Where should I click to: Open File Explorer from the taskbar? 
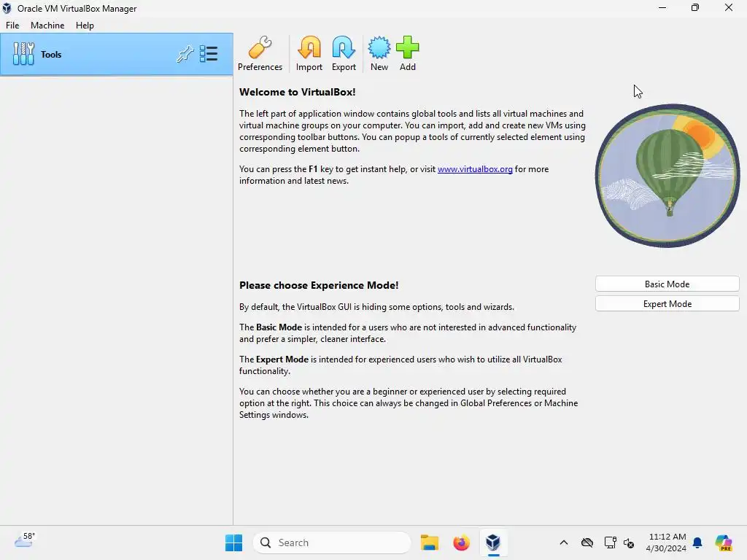(x=429, y=542)
